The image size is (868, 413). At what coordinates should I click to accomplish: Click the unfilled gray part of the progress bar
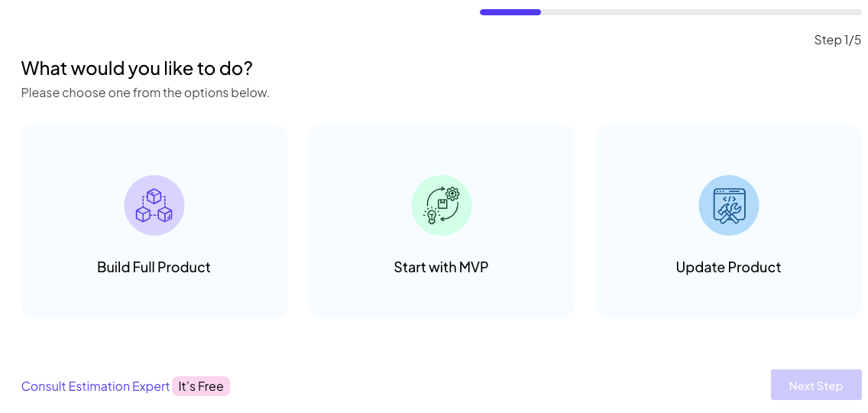(703, 12)
